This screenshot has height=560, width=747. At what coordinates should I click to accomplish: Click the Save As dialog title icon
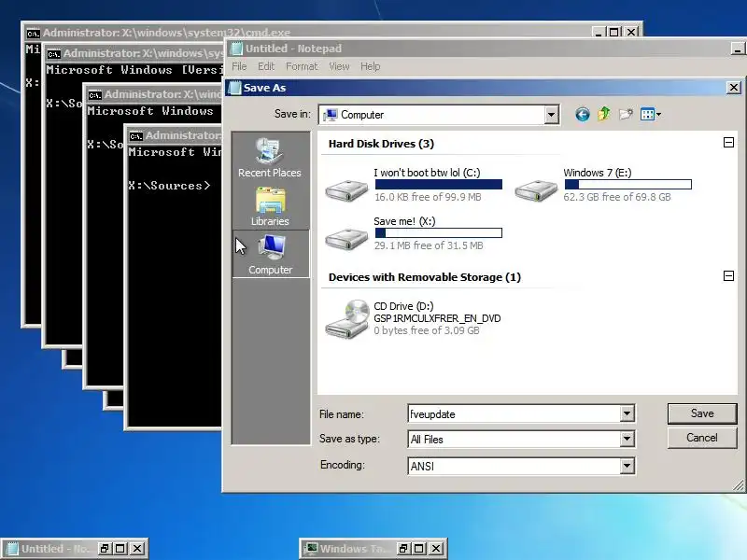point(234,88)
